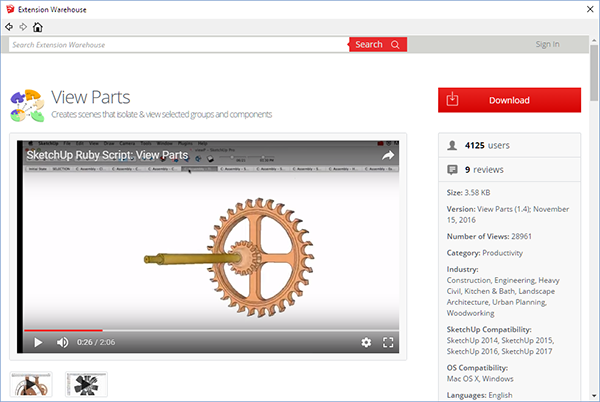Viewport: 600px width, 402px height.
Task: Click the Size 3.58 KB text
Action: [x=468, y=192]
